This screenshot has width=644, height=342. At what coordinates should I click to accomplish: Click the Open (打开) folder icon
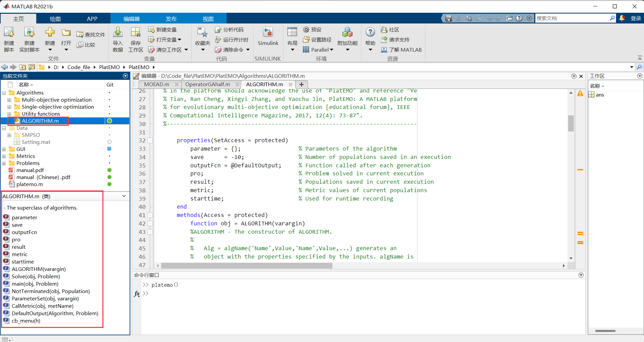(66, 32)
